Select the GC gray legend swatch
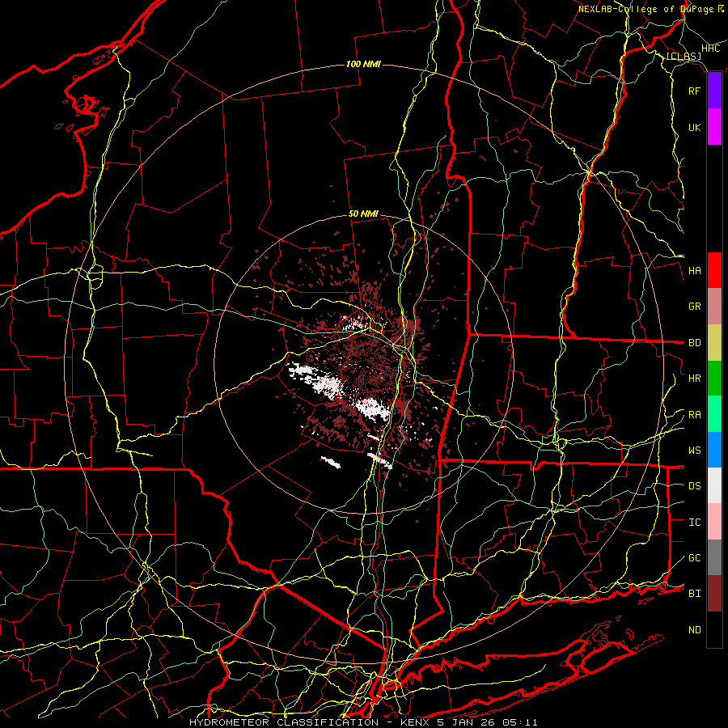Image resolution: width=728 pixels, height=728 pixels. pyautogui.click(x=714, y=557)
